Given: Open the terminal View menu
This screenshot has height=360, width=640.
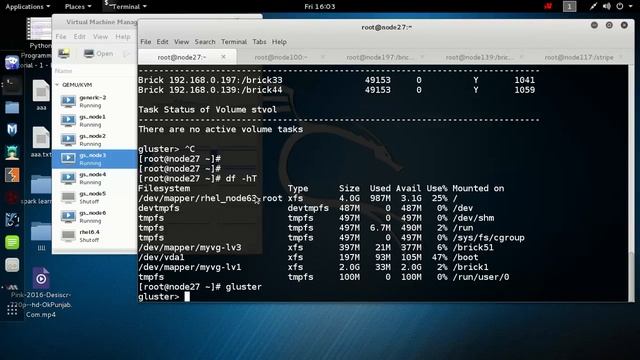Looking at the screenshot, I should coord(181,42).
